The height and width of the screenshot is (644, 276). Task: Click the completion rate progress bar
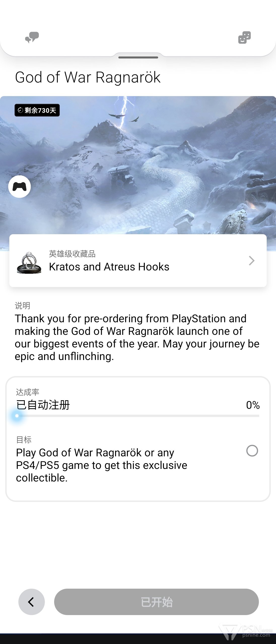pyautogui.click(x=138, y=416)
